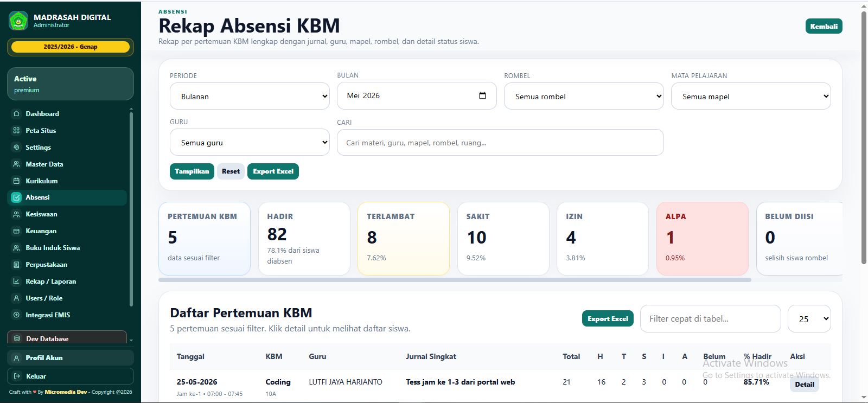Viewport: 868px width, 403px height.
Task: Click the Buku Induk Siswa icon
Action: tap(16, 248)
